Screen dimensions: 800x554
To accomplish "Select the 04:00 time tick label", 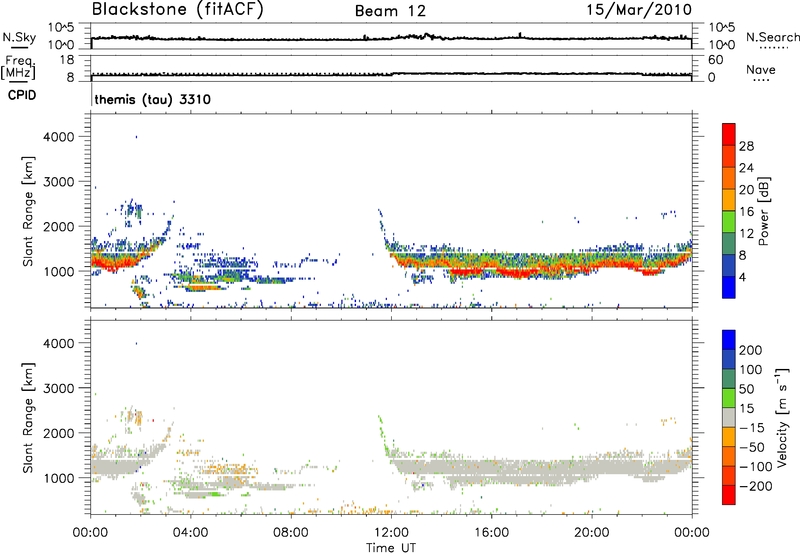I will 191,533.
